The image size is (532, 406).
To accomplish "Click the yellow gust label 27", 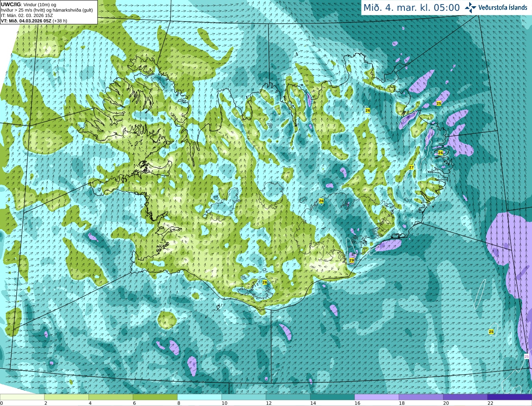I will point(411,167).
